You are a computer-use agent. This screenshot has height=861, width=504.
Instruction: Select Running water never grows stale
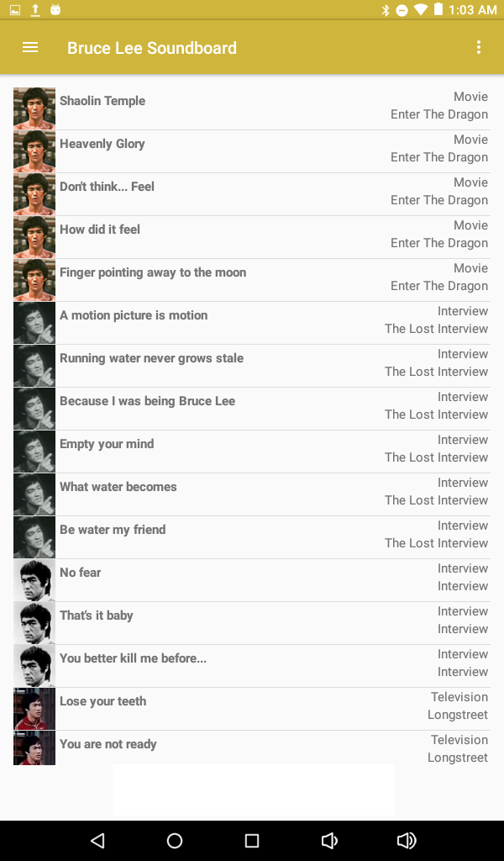click(x=252, y=366)
